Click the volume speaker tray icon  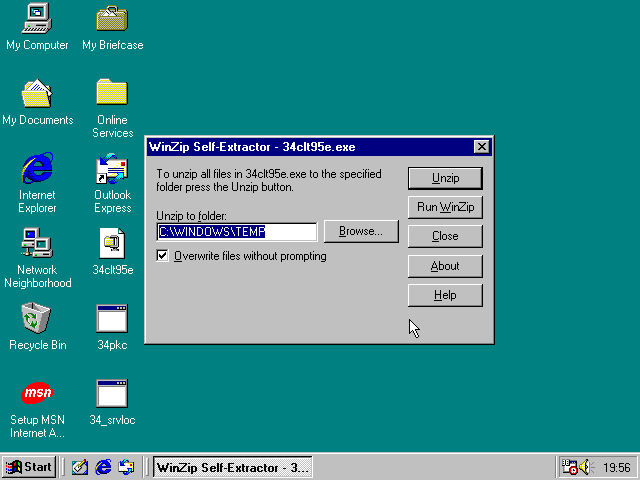click(586, 467)
